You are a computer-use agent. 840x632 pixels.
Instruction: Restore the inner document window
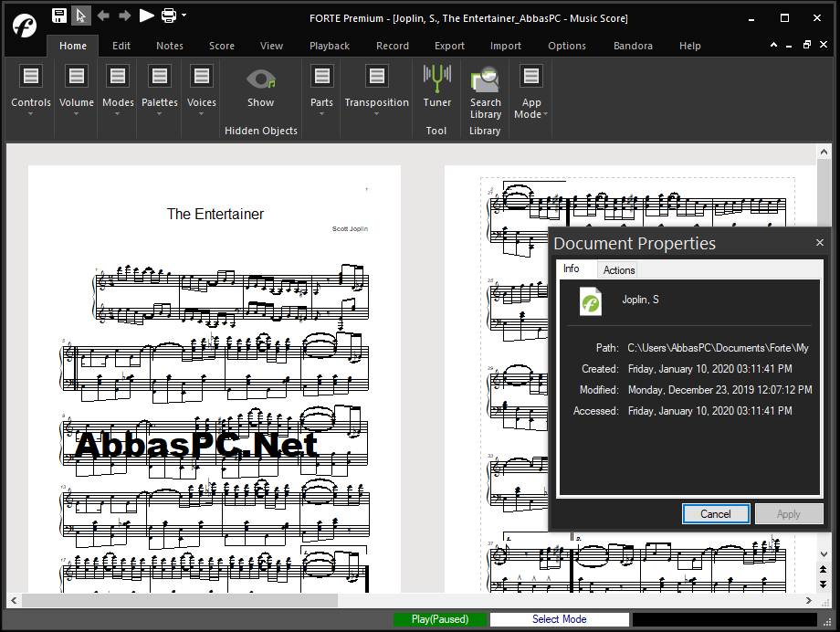coord(807,45)
